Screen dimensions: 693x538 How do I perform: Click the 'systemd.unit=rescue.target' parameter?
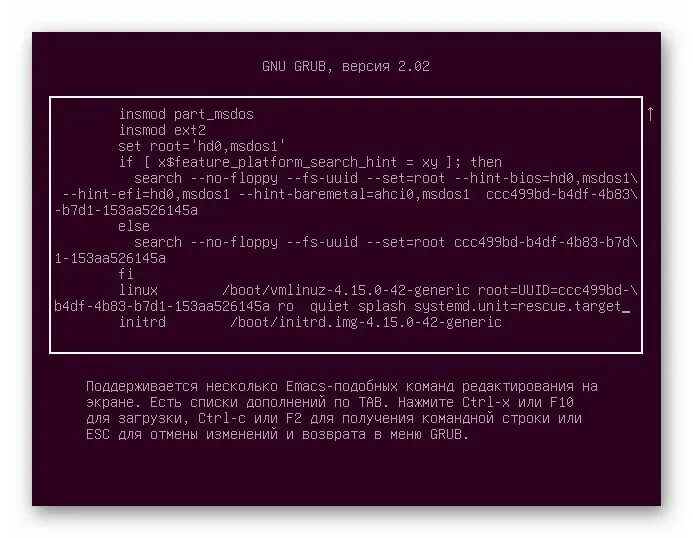tap(518, 306)
